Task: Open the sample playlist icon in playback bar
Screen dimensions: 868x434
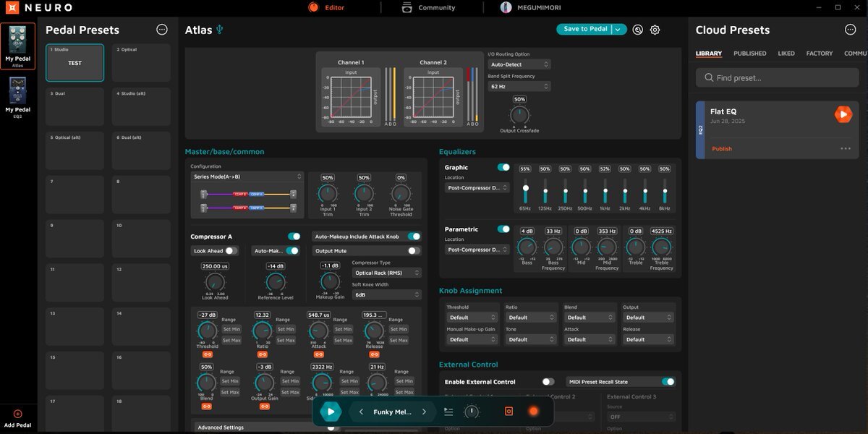Action: point(448,412)
